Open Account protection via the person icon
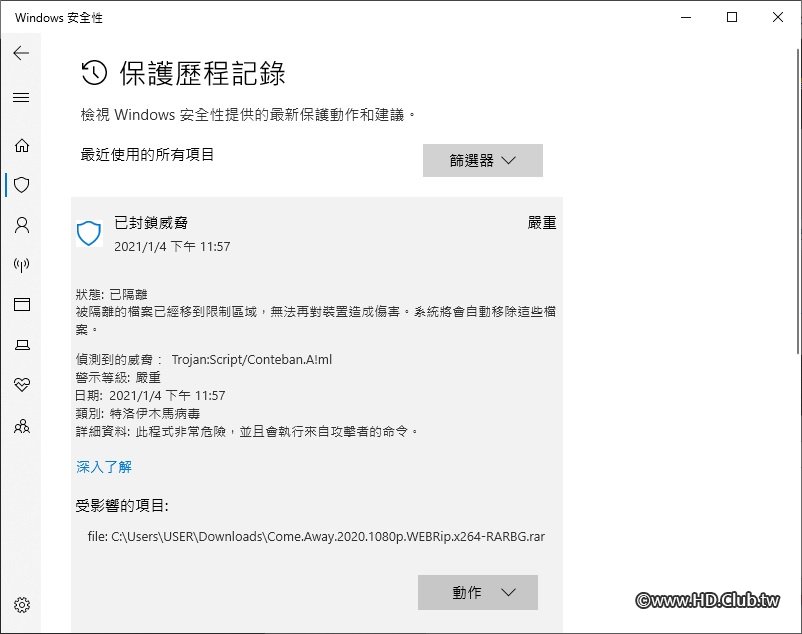The image size is (802, 634). coord(22,225)
